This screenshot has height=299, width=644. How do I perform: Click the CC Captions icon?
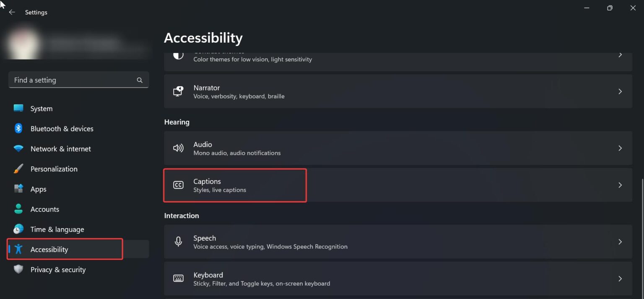coord(178,185)
